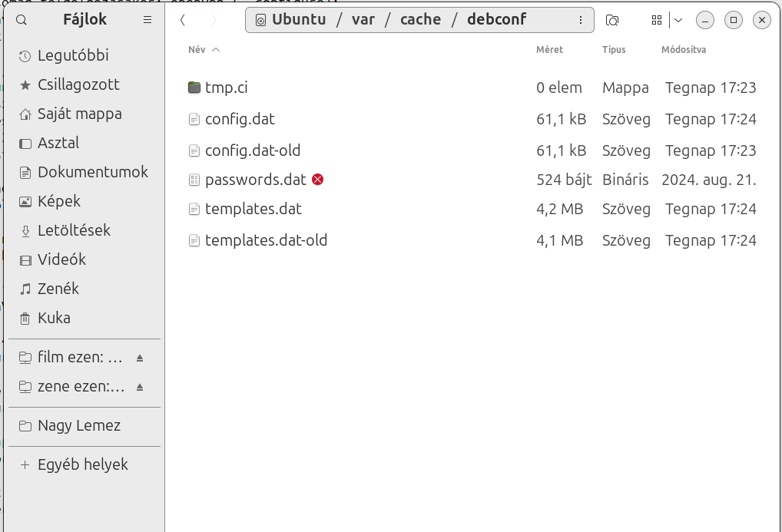Expand the view options dropdown arrow
This screenshot has width=782, height=532.
pos(678,20)
